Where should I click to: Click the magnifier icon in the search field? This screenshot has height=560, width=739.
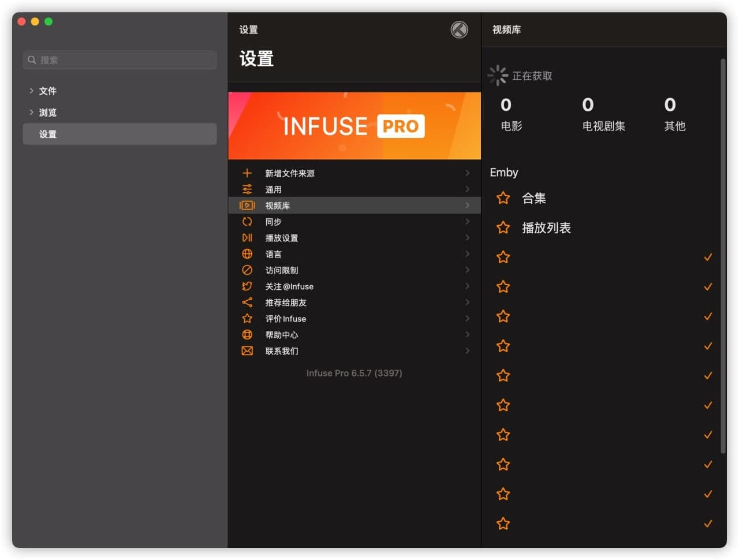click(x=32, y=60)
